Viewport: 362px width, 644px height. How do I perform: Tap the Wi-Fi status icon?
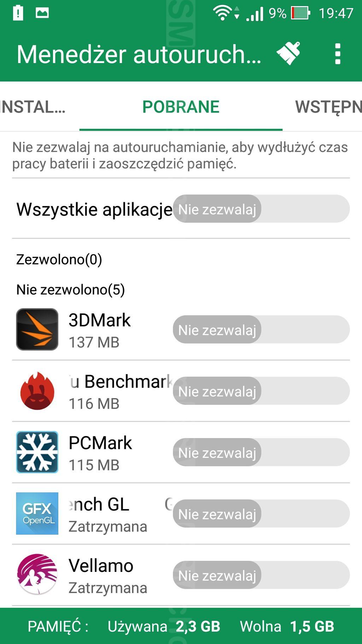(x=222, y=13)
